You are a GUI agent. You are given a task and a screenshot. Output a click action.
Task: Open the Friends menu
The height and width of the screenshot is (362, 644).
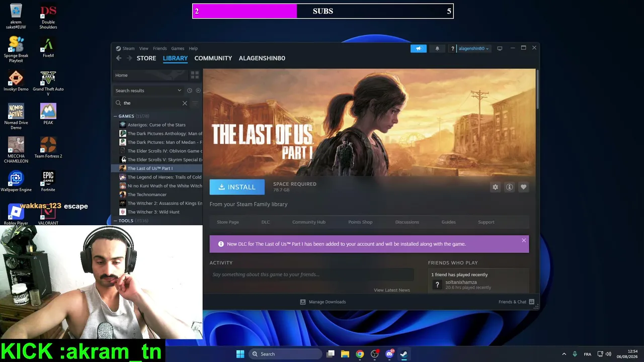[x=160, y=48]
